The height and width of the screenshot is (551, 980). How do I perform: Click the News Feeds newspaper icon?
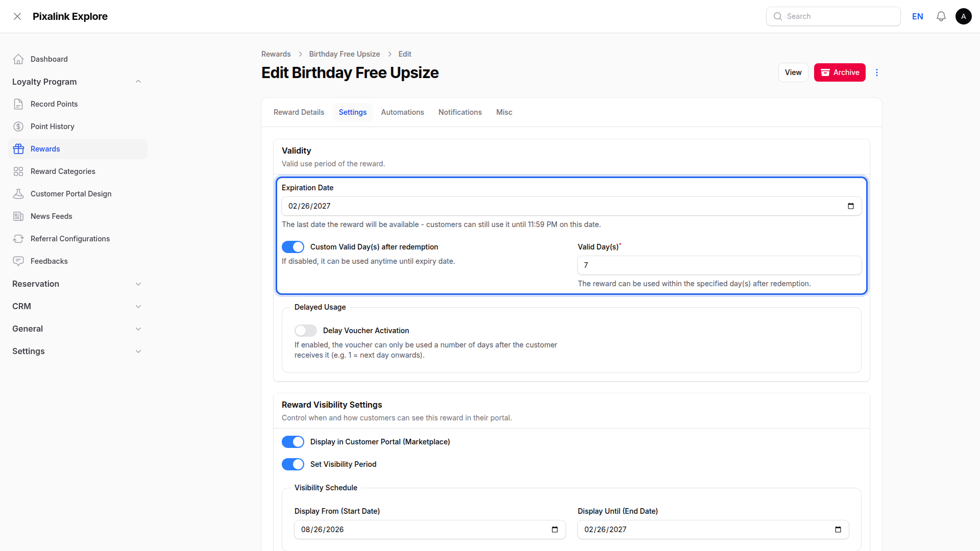(x=18, y=216)
